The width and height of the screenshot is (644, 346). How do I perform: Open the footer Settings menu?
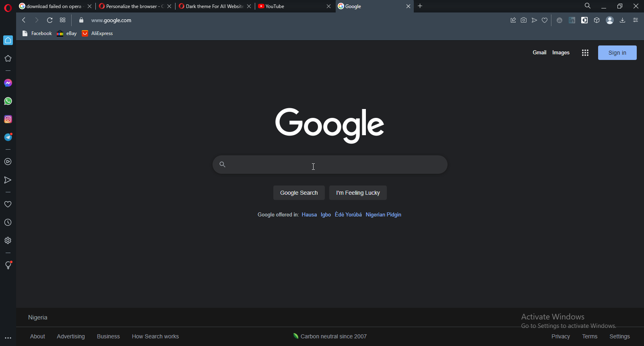click(619, 336)
